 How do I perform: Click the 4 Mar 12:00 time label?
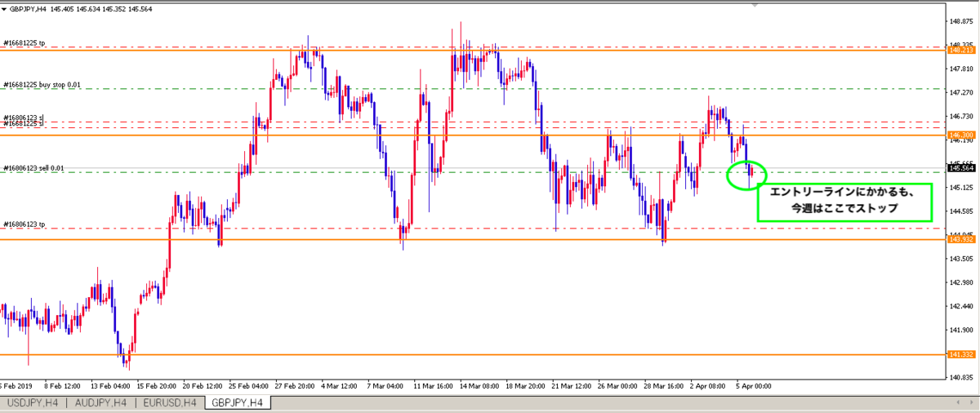(341, 384)
